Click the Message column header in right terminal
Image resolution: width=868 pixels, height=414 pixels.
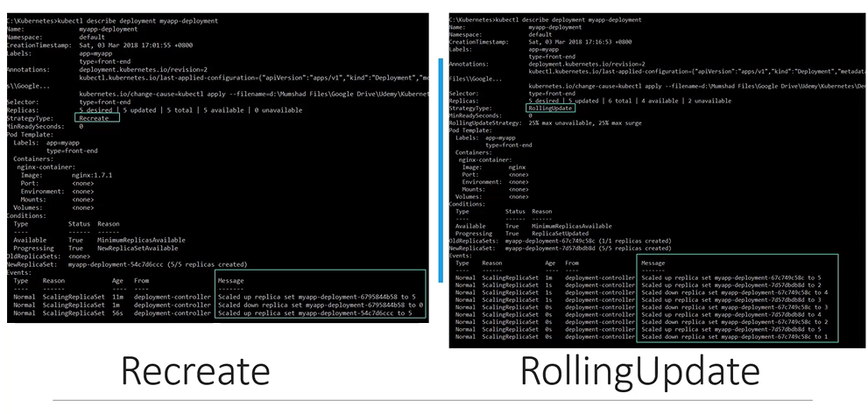(653, 263)
